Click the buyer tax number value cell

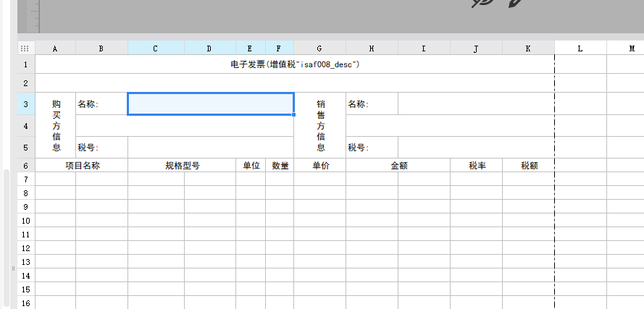(211, 148)
